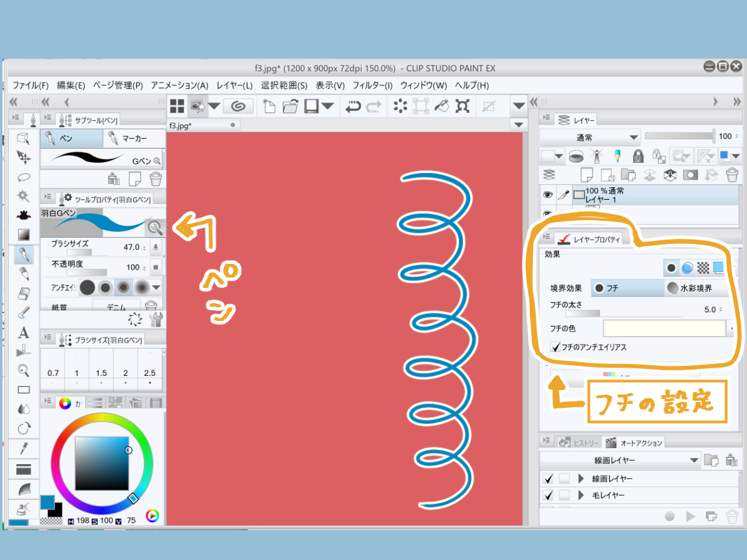Viewport: 747px width, 560px height.
Task: Select the Text tool (A icon)
Action: (24, 332)
